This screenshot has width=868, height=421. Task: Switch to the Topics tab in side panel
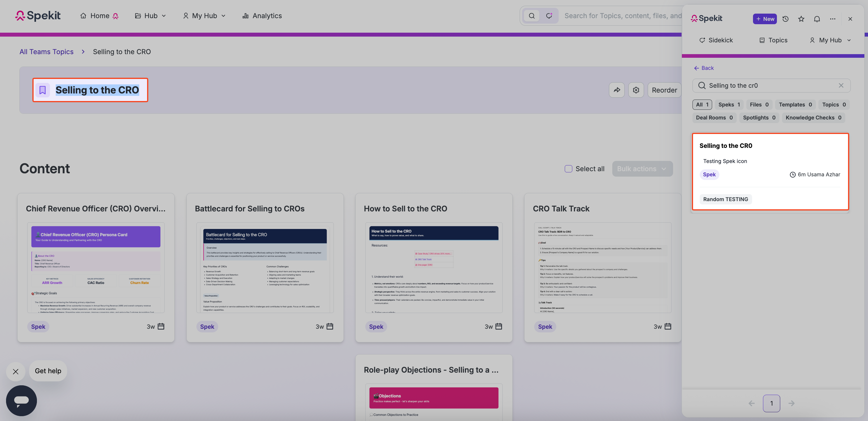[x=773, y=40]
